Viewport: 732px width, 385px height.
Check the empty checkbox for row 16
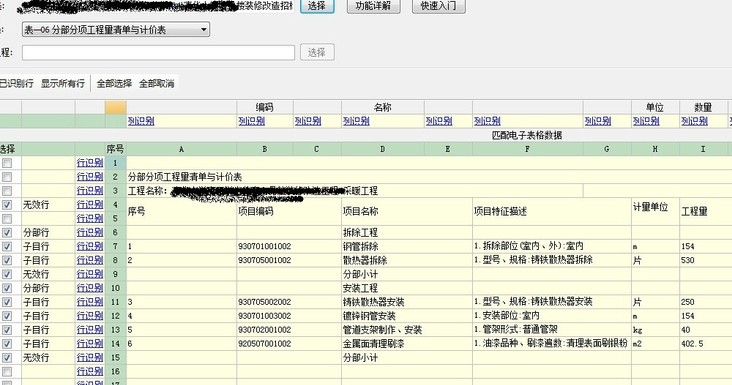coord(7,372)
